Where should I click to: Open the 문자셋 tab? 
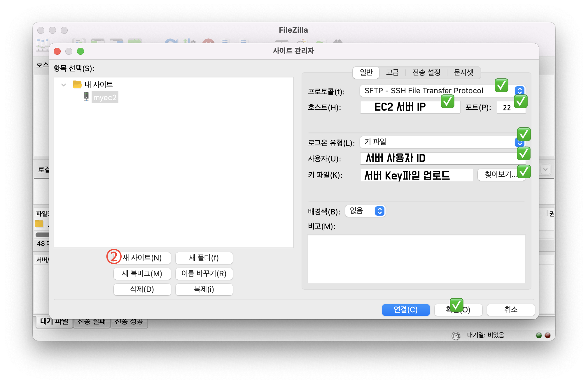(x=463, y=73)
